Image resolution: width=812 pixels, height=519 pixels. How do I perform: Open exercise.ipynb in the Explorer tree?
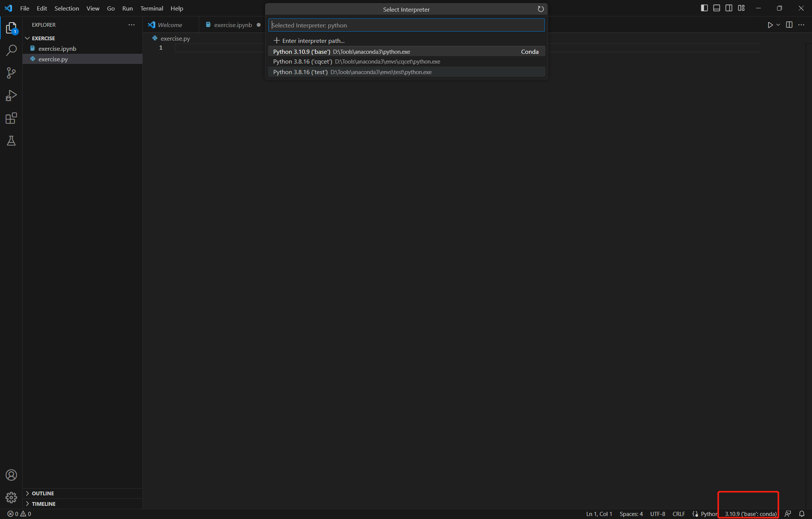tap(57, 49)
